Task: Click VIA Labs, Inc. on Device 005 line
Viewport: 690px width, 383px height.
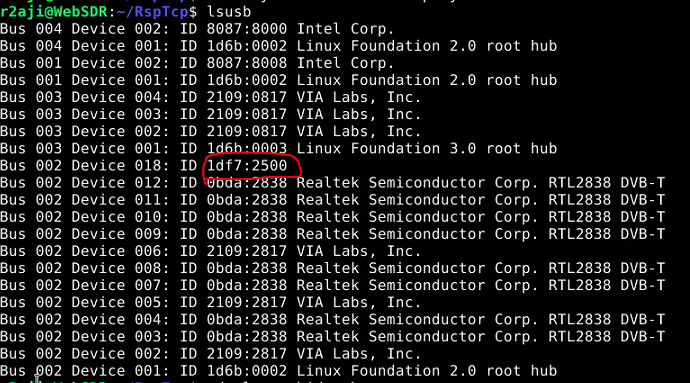Action: click(359, 302)
